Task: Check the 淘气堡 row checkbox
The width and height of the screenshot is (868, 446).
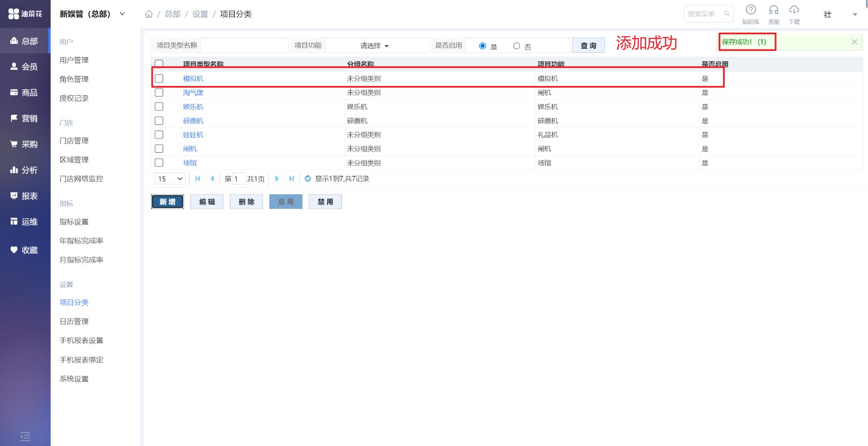Action: point(159,93)
